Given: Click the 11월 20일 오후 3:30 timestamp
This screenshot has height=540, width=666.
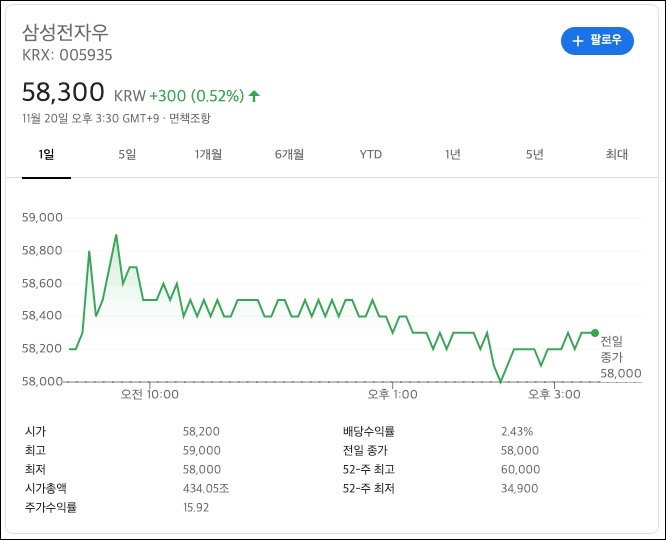Looking at the screenshot, I should (91, 118).
